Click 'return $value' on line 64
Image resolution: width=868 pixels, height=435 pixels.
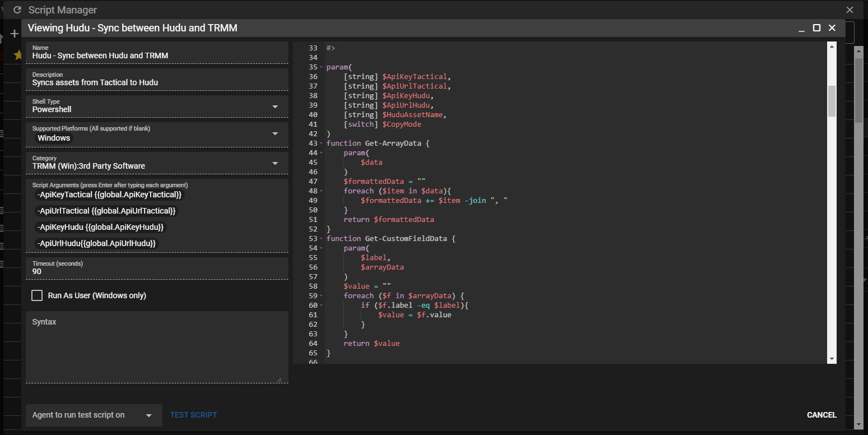(x=372, y=344)
